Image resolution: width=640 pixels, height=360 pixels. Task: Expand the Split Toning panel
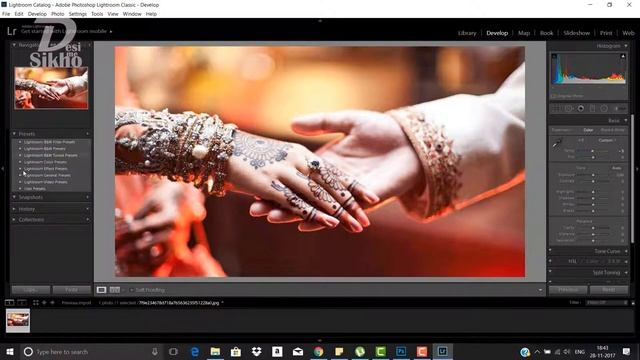(x=626, y=272)
